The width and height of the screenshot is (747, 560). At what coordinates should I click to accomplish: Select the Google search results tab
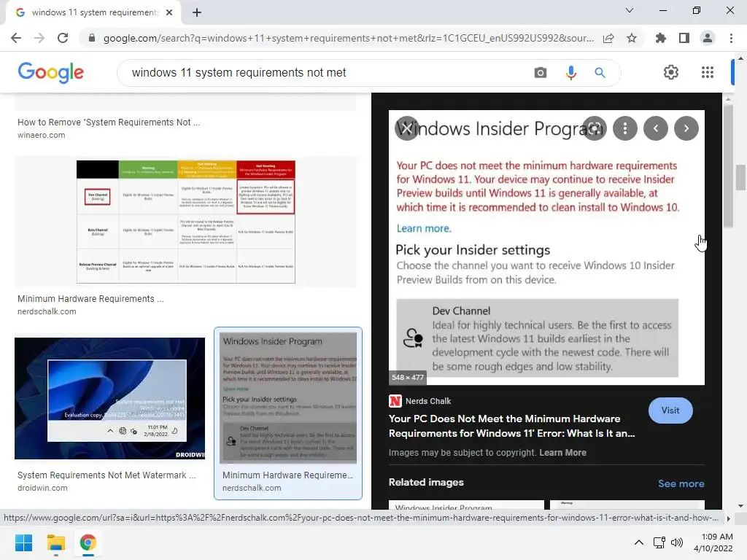point(93,12)
